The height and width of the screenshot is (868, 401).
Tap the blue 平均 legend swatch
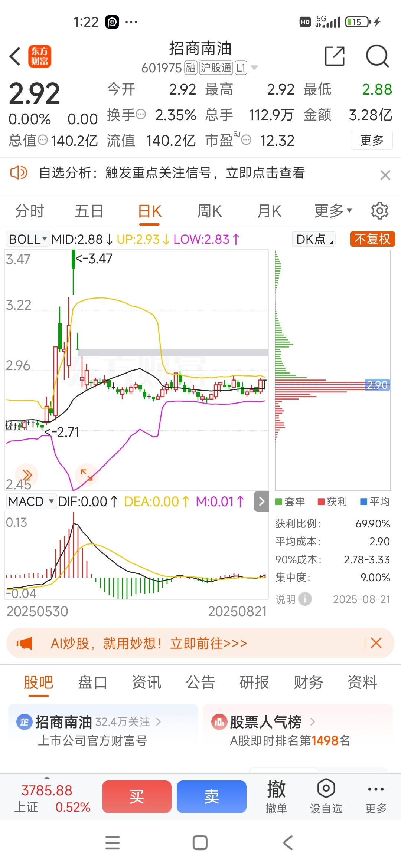click(364, 502)
